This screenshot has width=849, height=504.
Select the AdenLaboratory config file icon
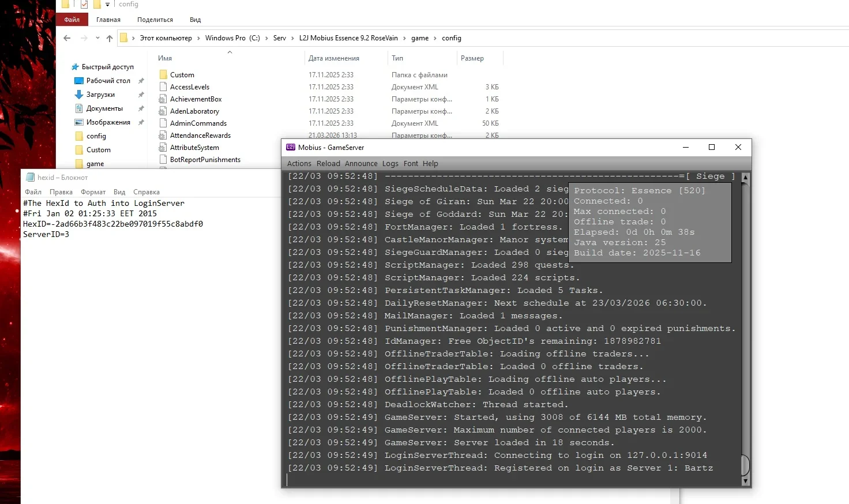163,111
